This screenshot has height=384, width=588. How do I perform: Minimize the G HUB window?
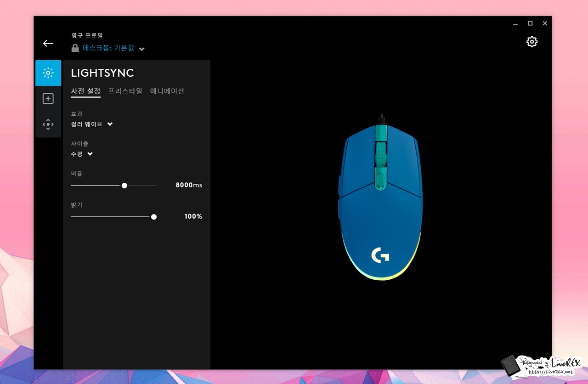coord(515,23)
